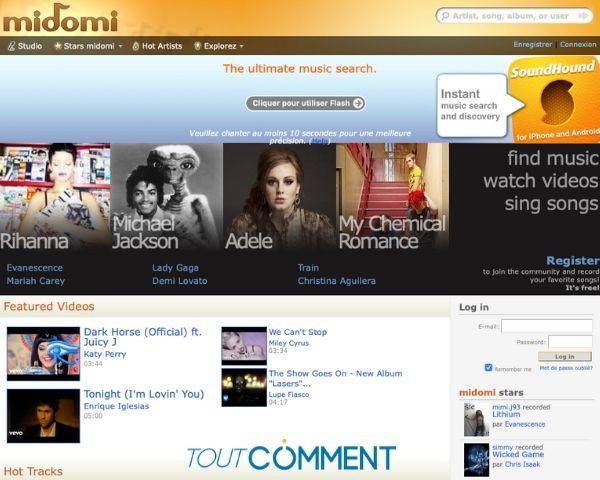Screen dimensions: 600x480
Task: Click the arrow icon on Flash button
Action: coord(358,103)
